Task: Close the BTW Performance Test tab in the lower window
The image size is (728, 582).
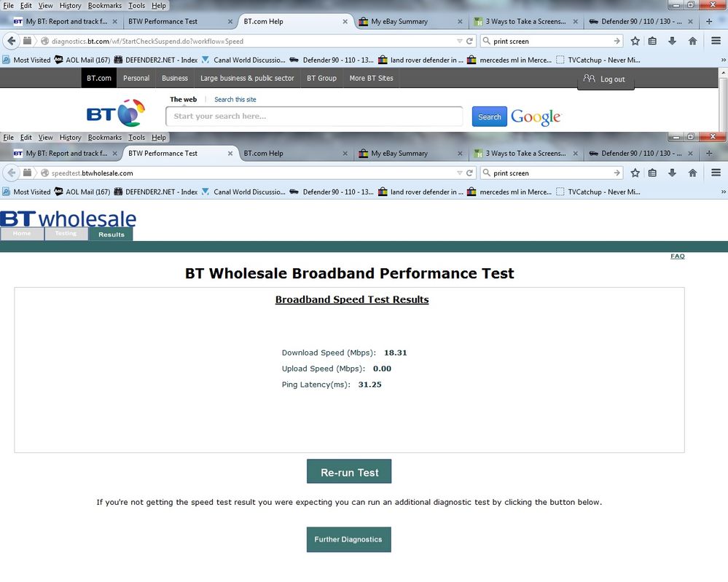Action: pyautogui.click(x=230, y=153)
